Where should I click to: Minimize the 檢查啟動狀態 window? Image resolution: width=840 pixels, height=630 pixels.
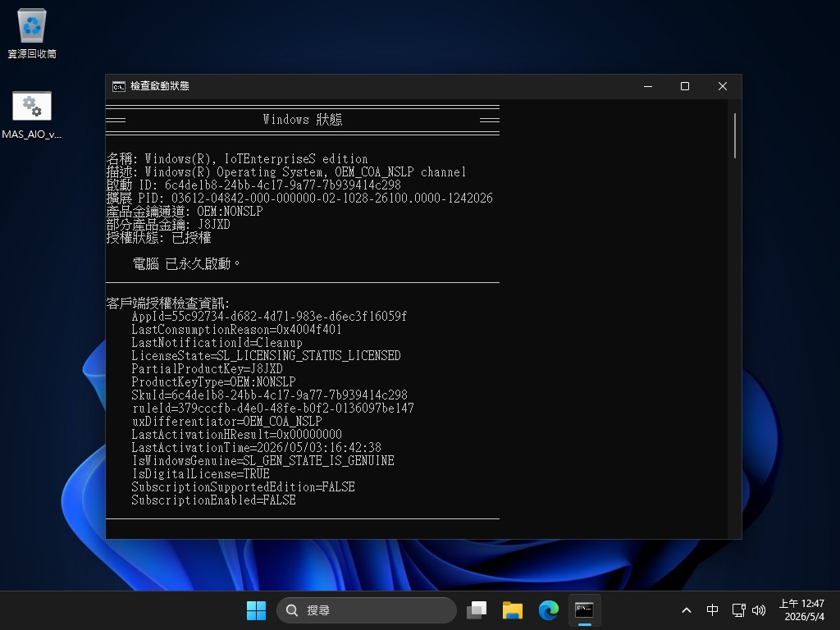(x=648, y=86)
